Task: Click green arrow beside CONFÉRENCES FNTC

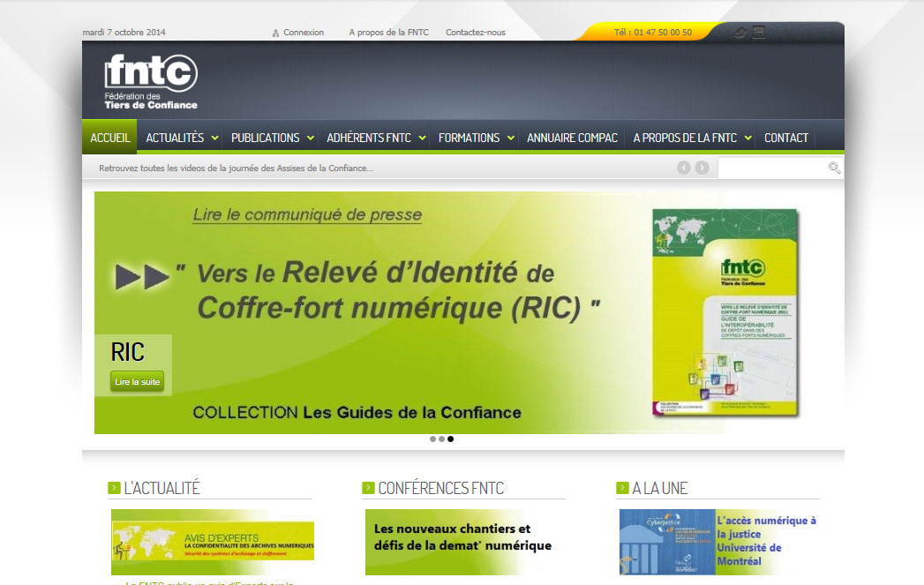Action: tap(368, 488)
